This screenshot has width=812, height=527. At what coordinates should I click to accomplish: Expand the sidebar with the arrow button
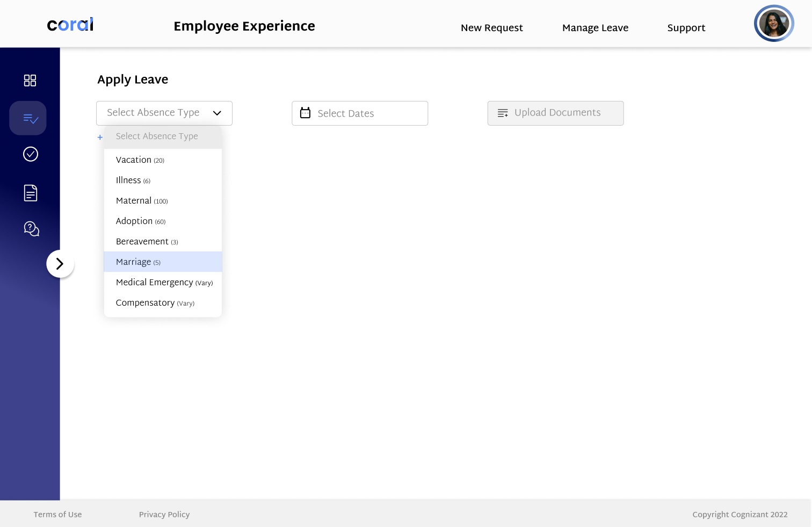coord(60,264)
